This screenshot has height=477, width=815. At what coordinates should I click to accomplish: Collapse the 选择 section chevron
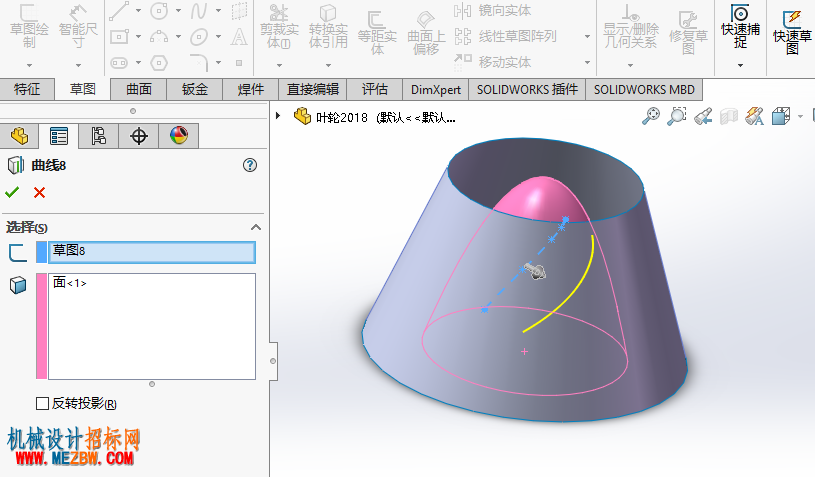pos(256,227)
